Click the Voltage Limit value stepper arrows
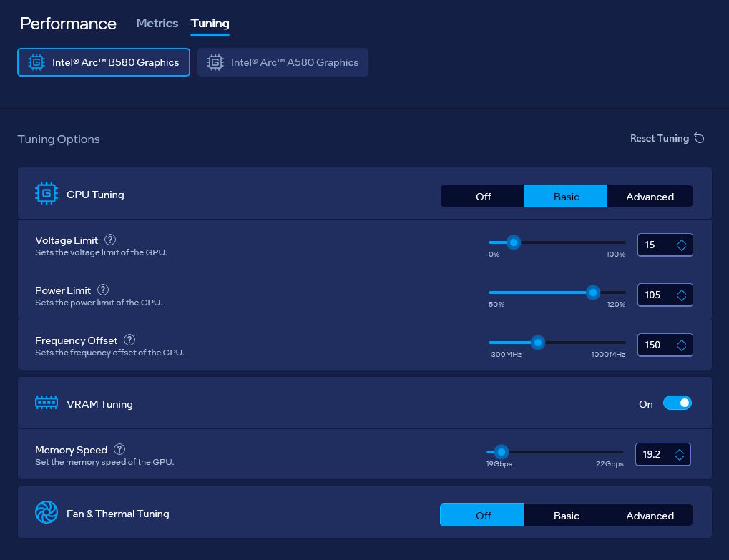The width and height of the screenshot is (729, 560). click(x=682, y=245)
